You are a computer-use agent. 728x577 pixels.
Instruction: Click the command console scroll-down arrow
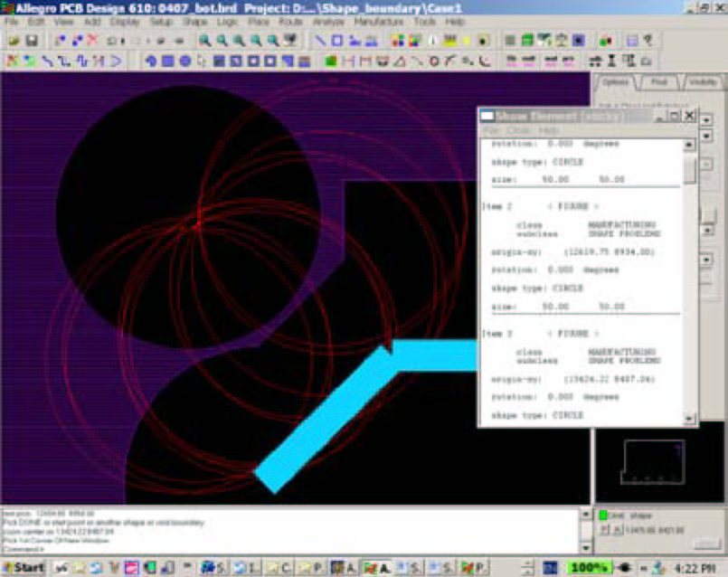pyautogui.click(x=585, y=548)
